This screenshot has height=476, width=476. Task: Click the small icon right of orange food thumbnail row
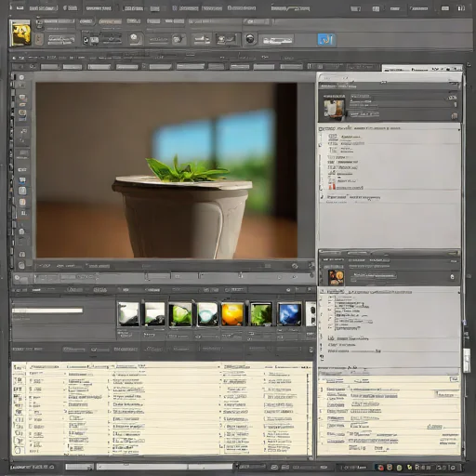click(x=452, y=277)
